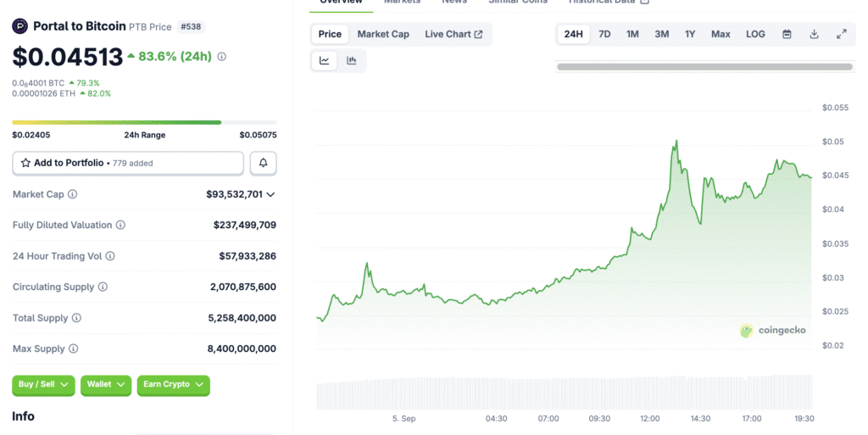868x435 pixels.
Task: Expand the chart to fullscreen
Action: click(842, 34)
